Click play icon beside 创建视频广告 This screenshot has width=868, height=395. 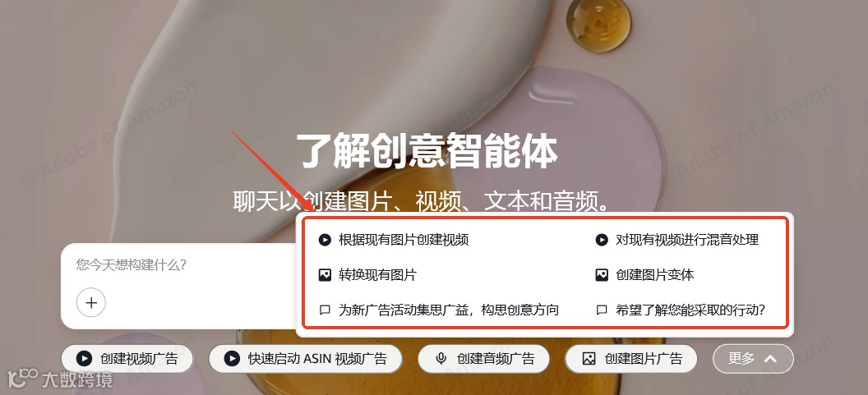[84, 359]
